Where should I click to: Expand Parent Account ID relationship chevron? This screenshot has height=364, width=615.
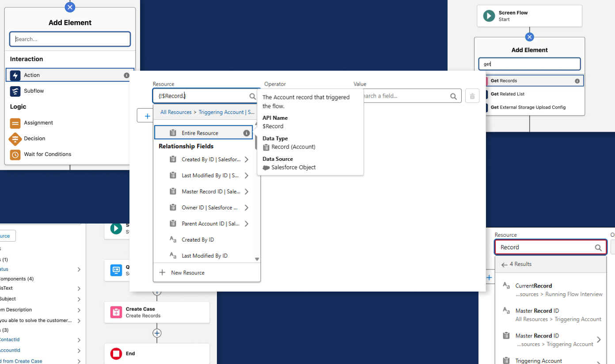(x=247, y=224)
